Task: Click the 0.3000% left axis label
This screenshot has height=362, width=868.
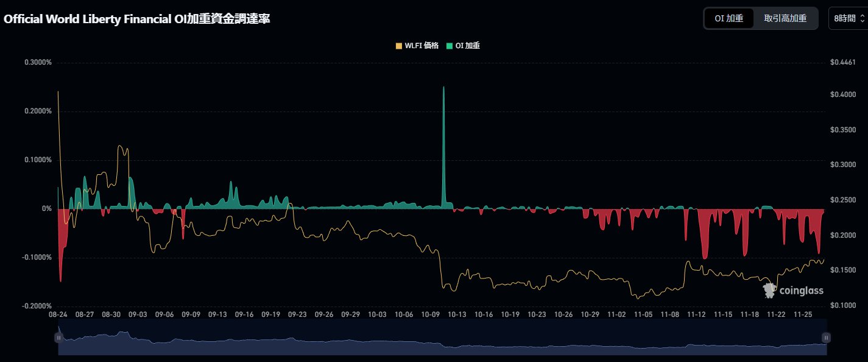Action: [37, 62]
